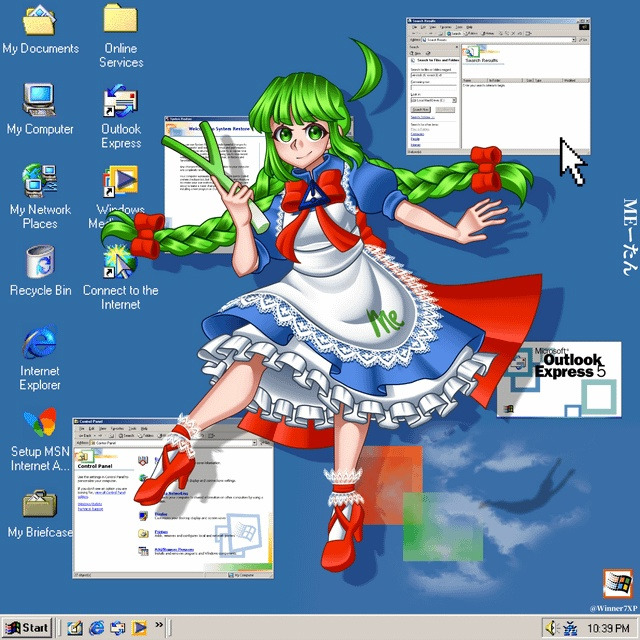
Task: Click the People search link
Action: pyautogui.click(x=416, y=139)
